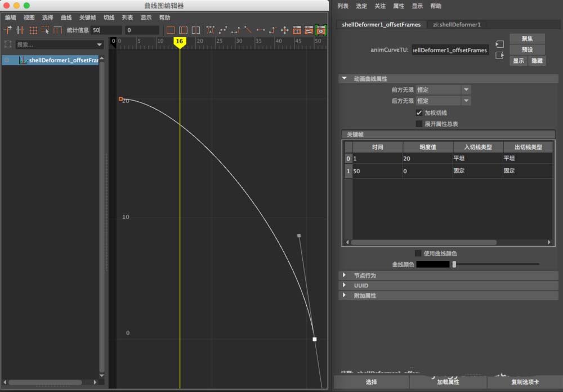Open the 视图 menu in Graph Editor
The image size is (563, 392).
point(29,17)
